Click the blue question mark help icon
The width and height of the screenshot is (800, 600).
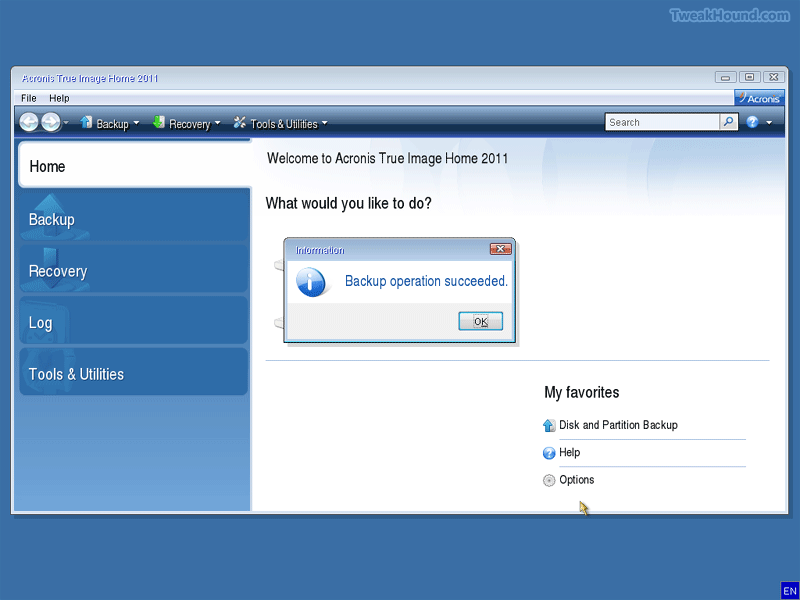(752, 122)
